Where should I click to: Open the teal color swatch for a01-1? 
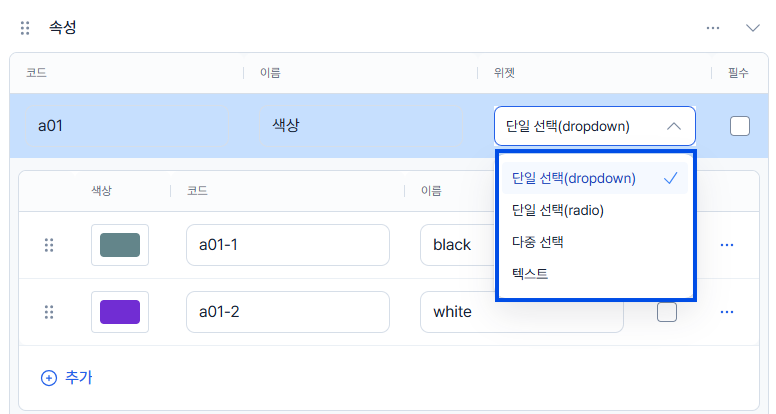(120, 245)
